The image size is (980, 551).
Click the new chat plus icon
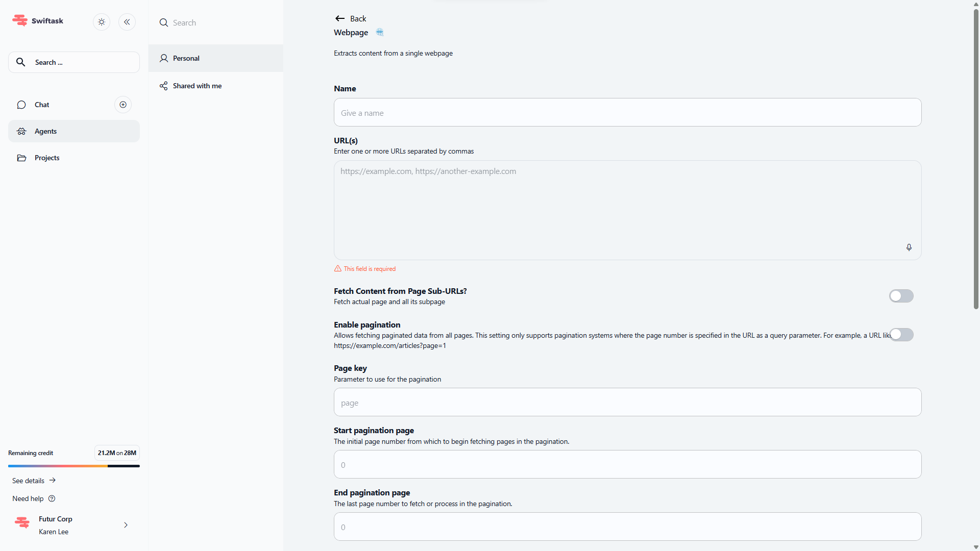[x=123, y=105]
